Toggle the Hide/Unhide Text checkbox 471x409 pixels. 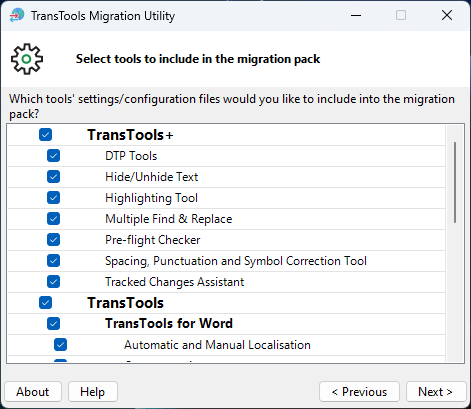pos(53,177)
